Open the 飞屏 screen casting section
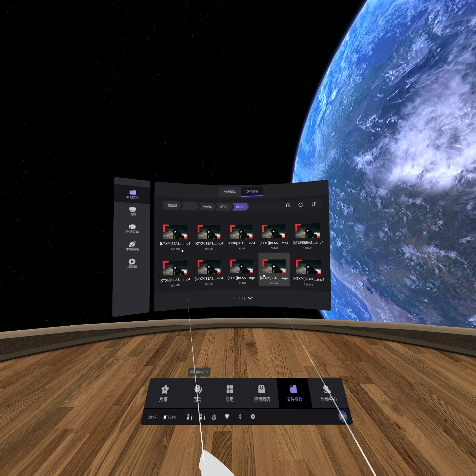The width and height of the screenshot is (476, 476). [x=133, y=212]
